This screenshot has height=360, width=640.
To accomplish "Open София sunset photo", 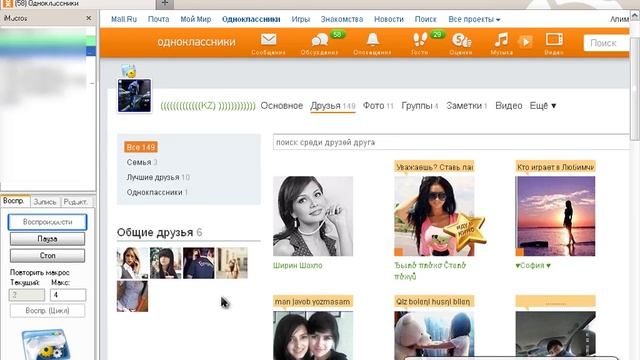I will (555, 216).
